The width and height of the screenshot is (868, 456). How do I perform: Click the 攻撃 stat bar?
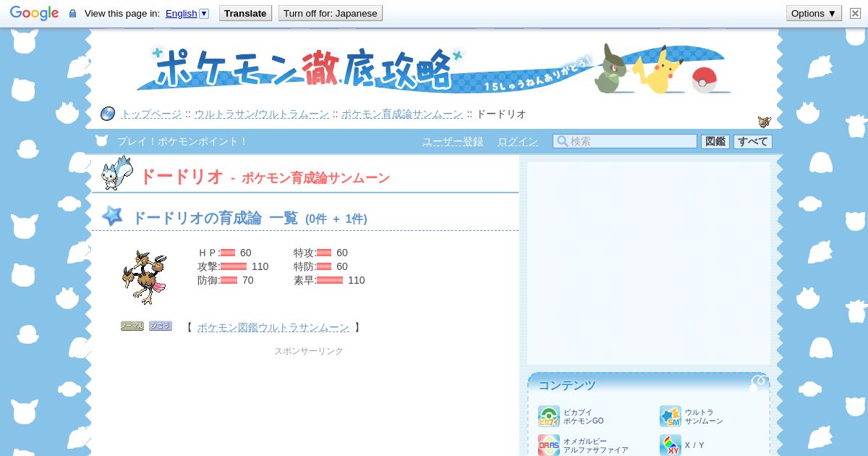[x=234, y=266]
